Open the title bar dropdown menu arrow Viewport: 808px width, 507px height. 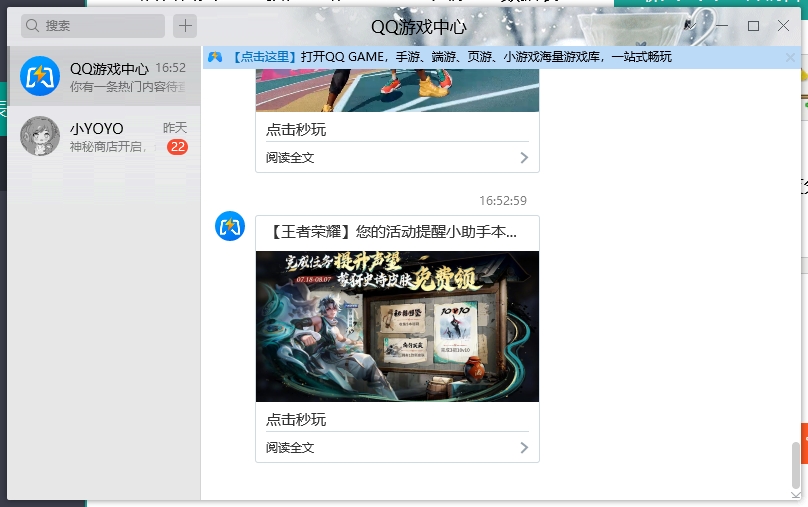point(691,25)
